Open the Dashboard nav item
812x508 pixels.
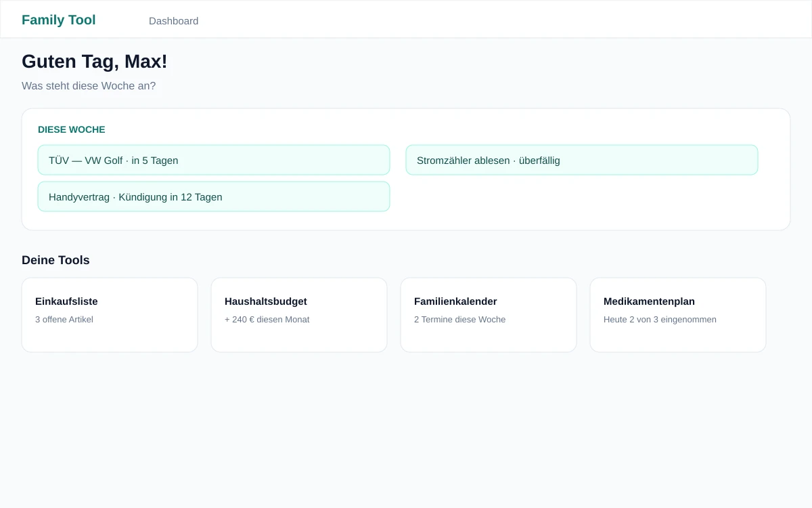[x=173, y=21]
